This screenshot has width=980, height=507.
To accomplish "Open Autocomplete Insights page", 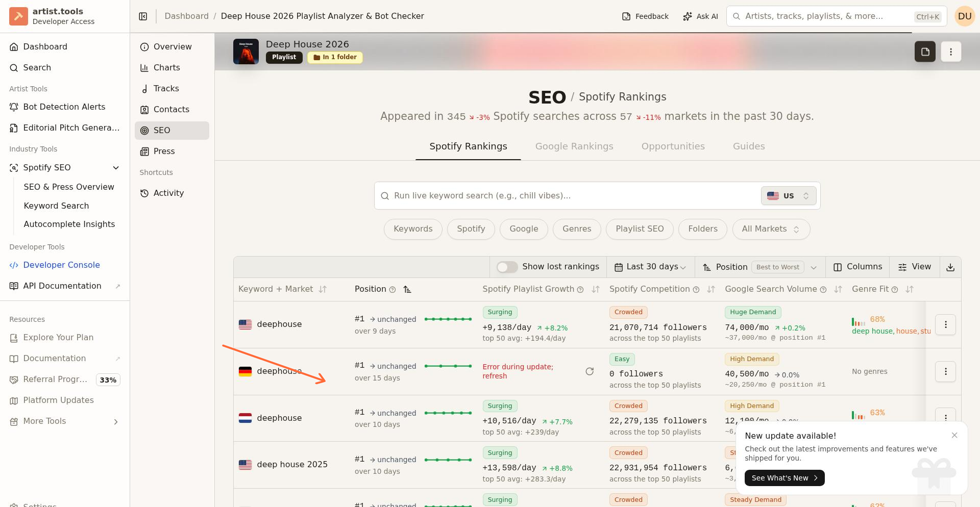I will [69, 224].
